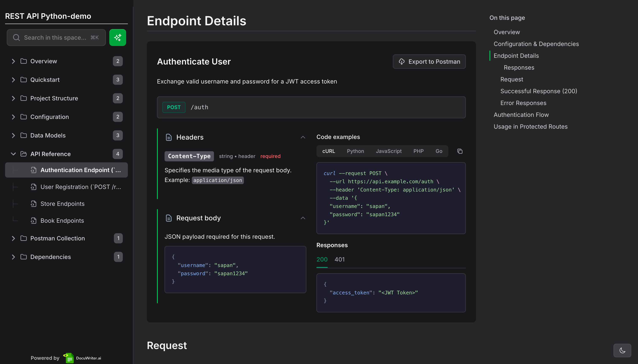Jump to Overview in page outline
The height and width of the screenshot is (364, 638).
pyautogui.click(x=507, y=32)
